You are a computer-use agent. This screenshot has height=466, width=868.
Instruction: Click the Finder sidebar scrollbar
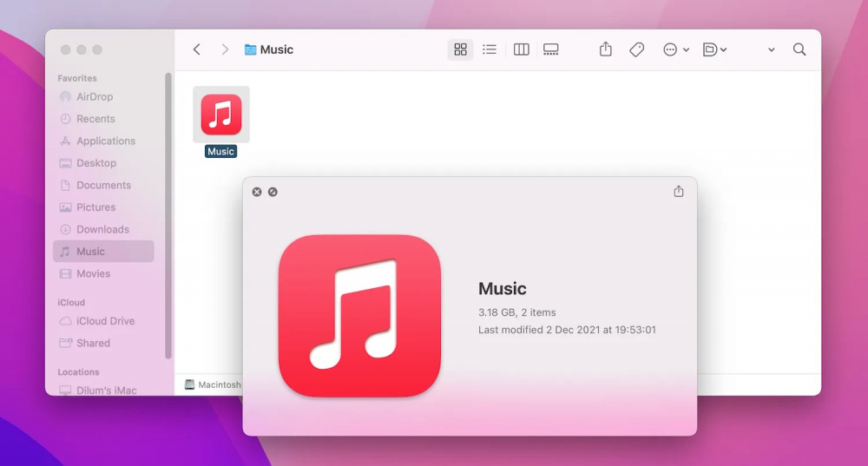pyautogui.click(x=168, y=217)
